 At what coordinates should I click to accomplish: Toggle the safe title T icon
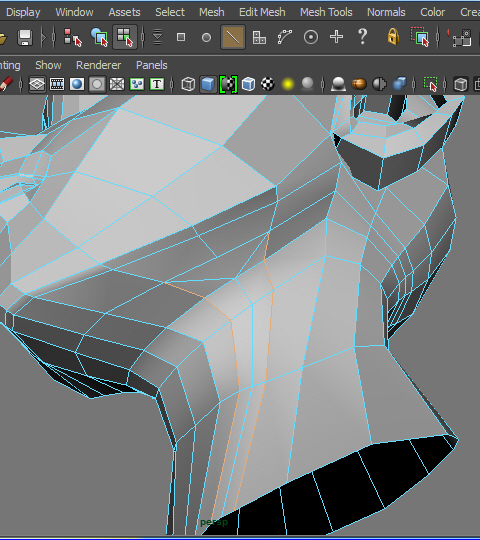tap(157, 84)
